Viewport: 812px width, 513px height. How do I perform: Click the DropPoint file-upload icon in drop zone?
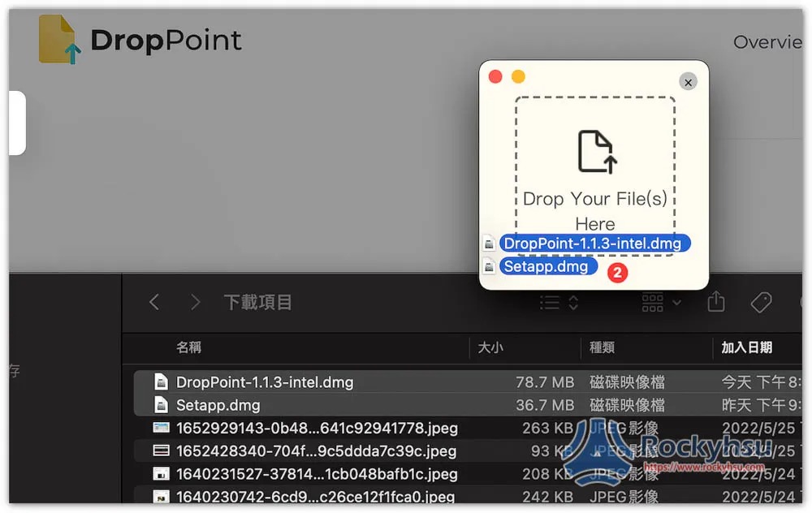point(597,152)
